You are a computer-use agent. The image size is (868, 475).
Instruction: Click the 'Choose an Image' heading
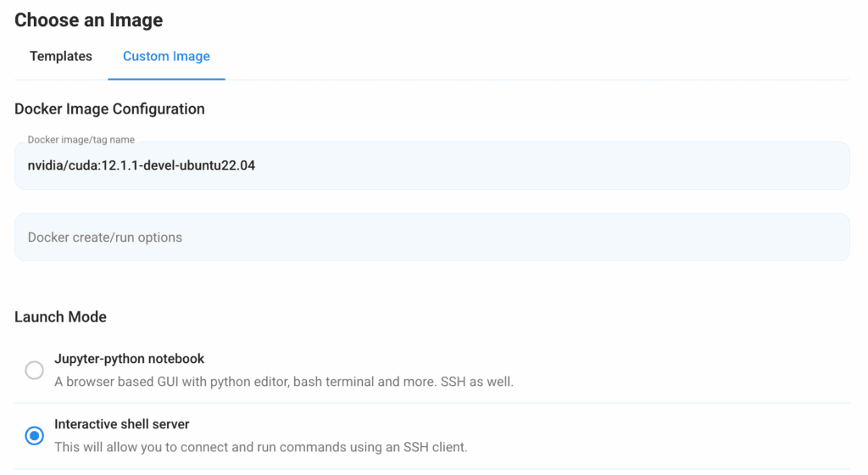tap(88, 20)
